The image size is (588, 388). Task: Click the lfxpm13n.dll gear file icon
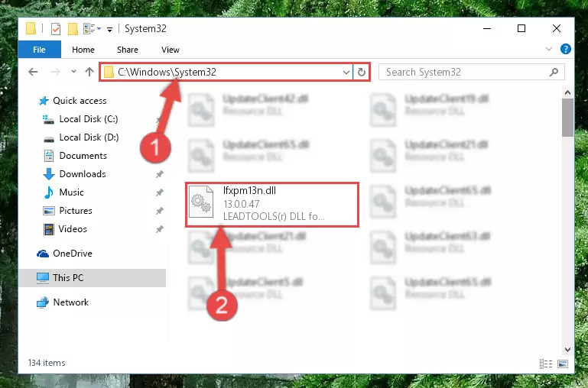[x=201, y=202]
